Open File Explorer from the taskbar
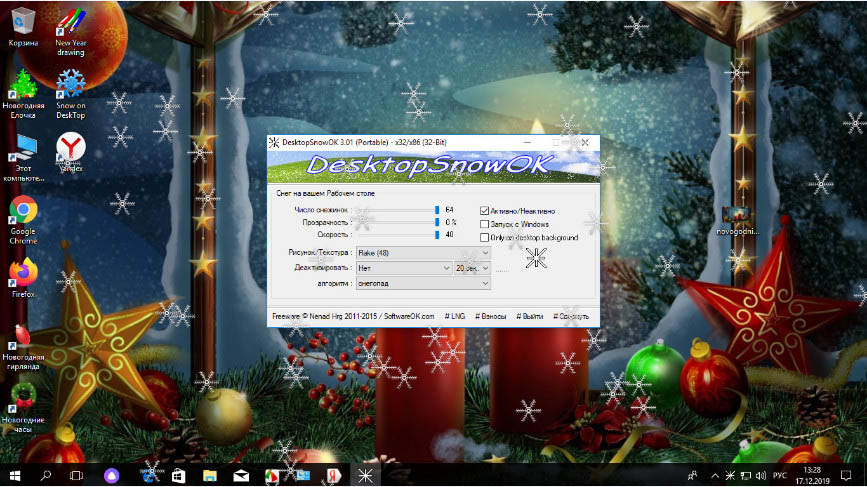Image resolution: width=867 pixels, height=487 pixels. [x=210, y=475]
